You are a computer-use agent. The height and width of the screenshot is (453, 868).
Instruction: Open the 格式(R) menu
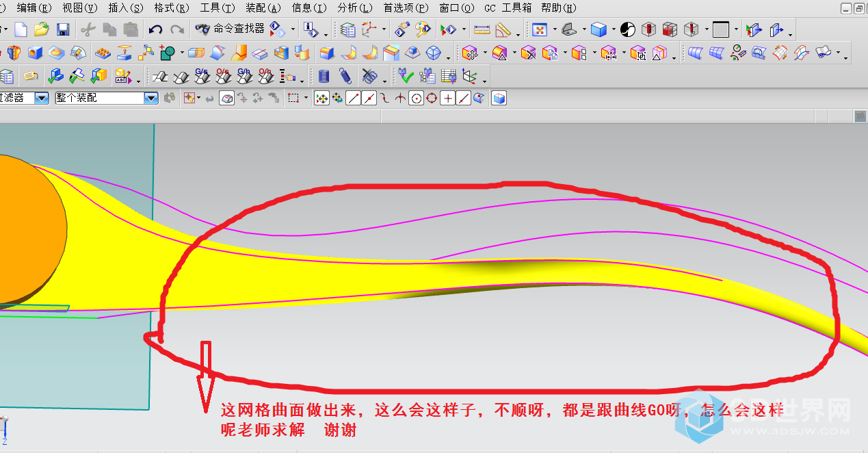coord(172,8)
